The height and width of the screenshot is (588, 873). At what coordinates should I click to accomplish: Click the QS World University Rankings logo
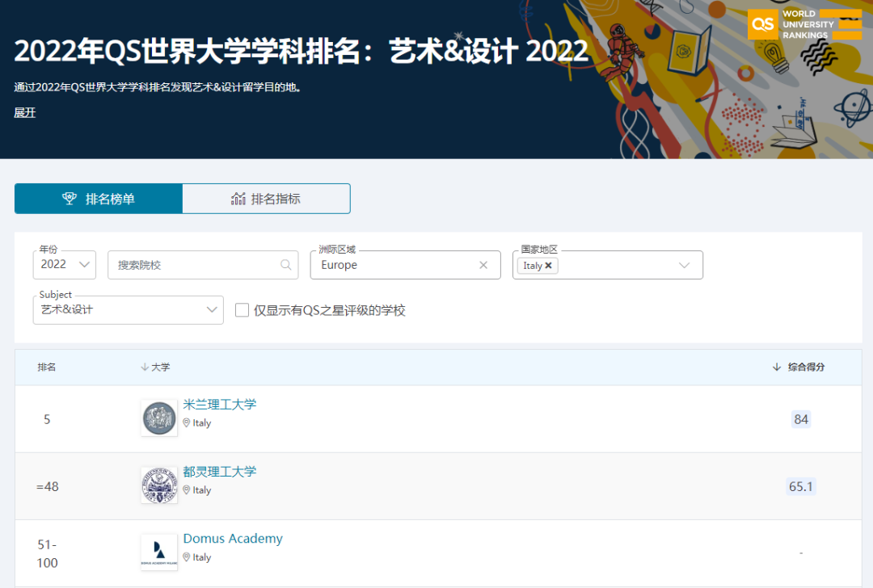(803, 24)
